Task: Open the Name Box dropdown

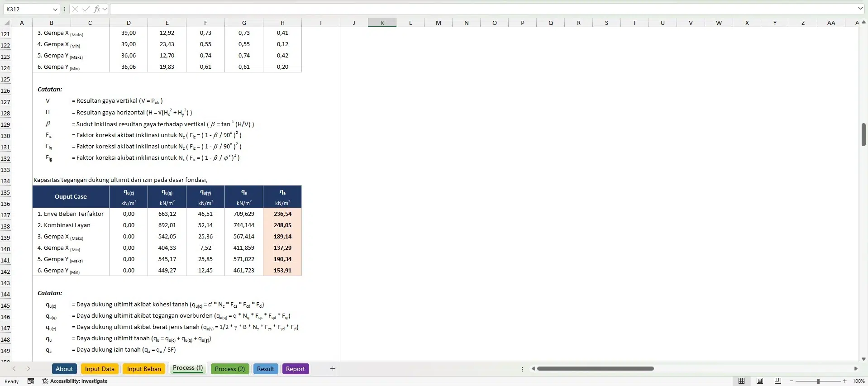Action: coord(55,9)
